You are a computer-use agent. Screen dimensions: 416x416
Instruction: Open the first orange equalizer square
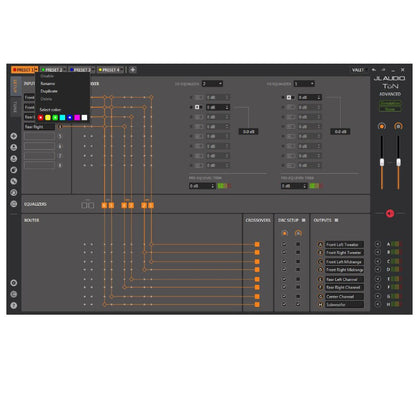104,205
